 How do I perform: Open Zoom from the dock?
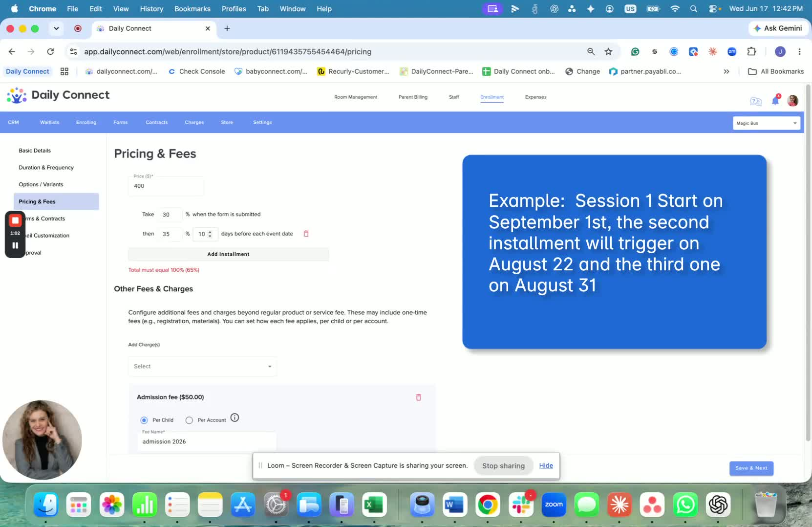pos(554,505)
